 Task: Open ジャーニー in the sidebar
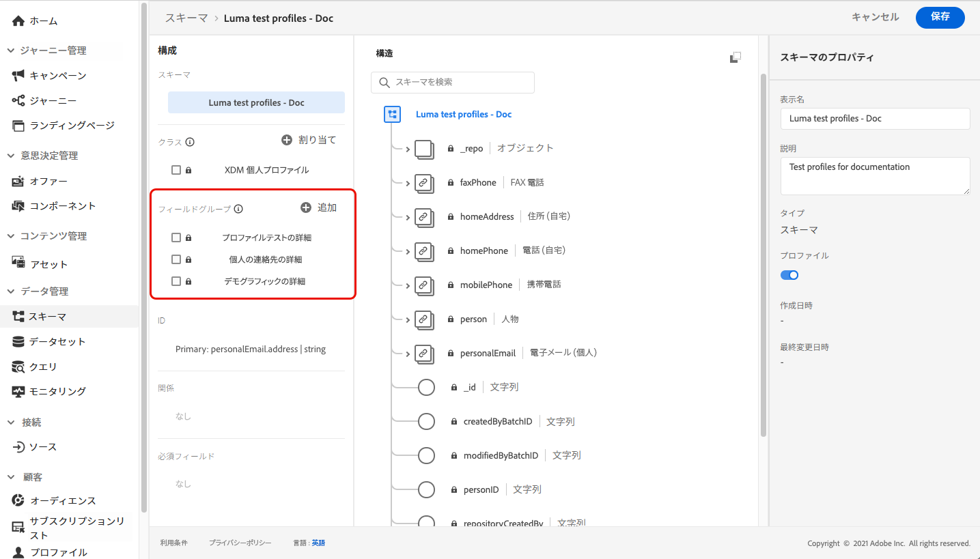(53, 100)
